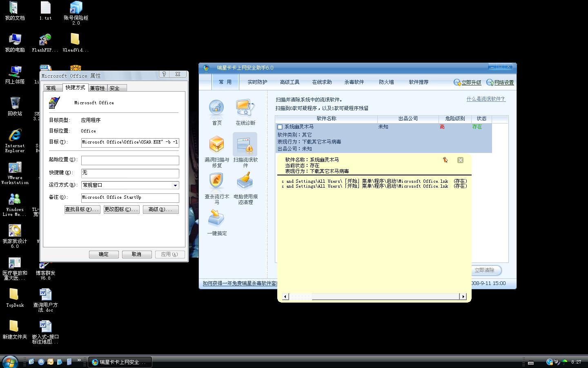Expand the 运行方式 dropdown
The width and height of the screenshot is (588, 368).
tap(175, 185)
